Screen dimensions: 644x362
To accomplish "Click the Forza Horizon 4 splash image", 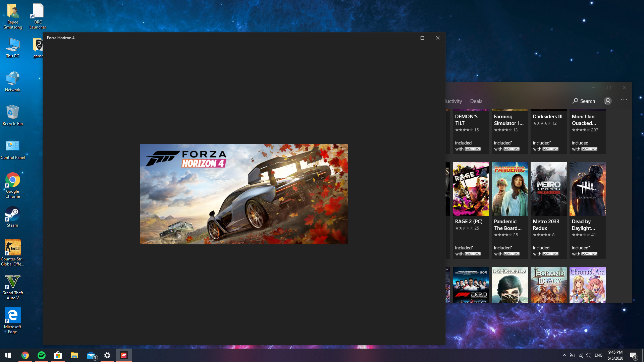I will click(244, 194).
